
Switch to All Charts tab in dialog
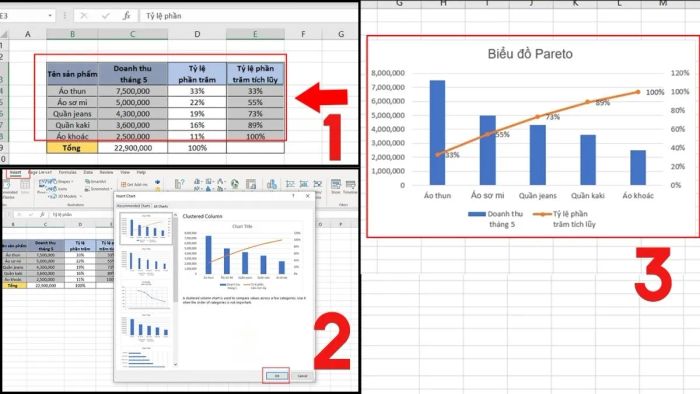click(161, 206)
